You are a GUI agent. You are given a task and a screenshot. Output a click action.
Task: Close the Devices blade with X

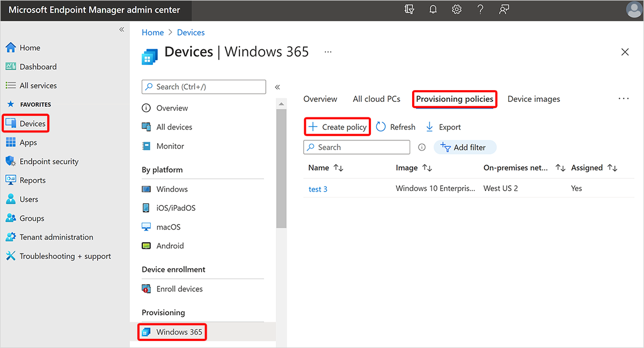click(x=625, y=52)
